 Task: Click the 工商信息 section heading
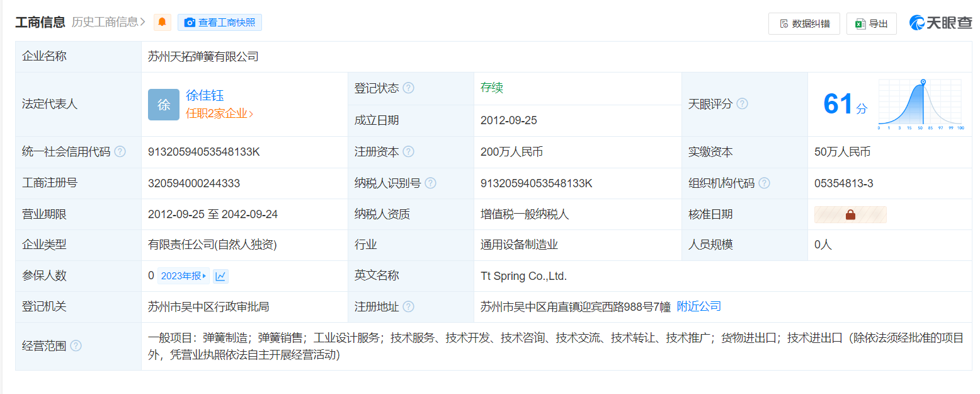tap(40, 22)
